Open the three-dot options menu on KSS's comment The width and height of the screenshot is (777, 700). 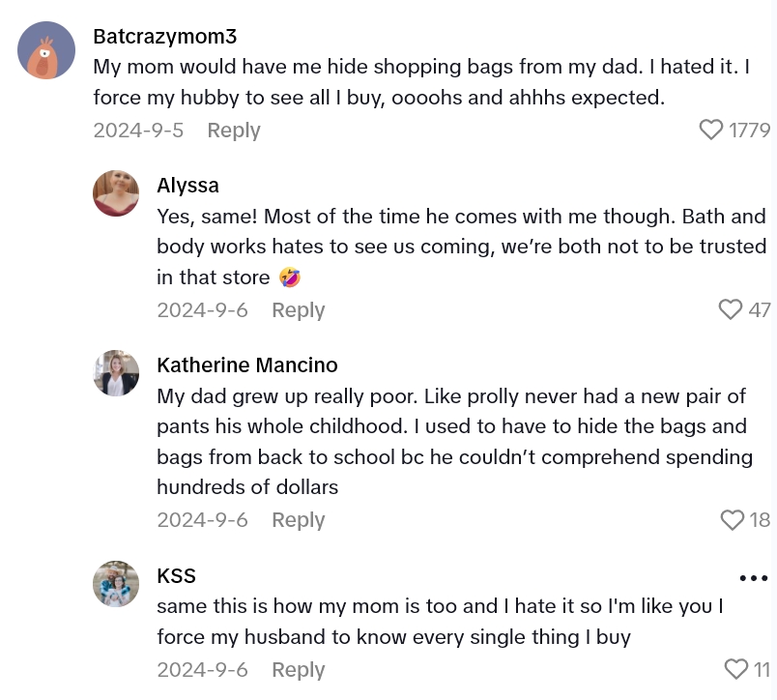pyautogui.click(x=753, y=577)
